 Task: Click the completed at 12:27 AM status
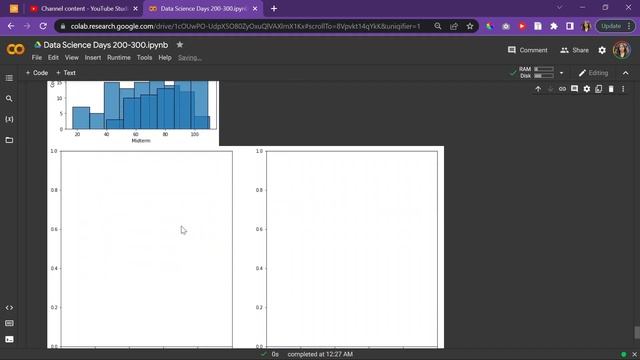pos(320,354)
